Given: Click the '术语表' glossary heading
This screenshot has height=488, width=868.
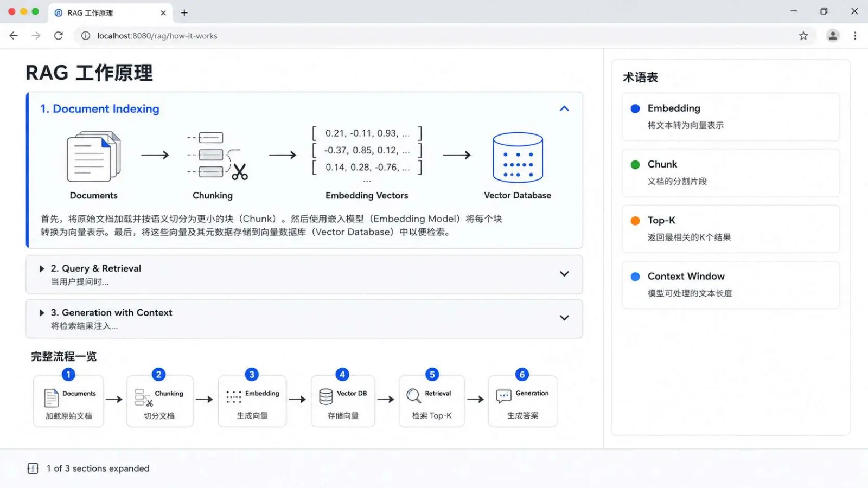Looking at the screenshot, I should [x=640, y=78].
